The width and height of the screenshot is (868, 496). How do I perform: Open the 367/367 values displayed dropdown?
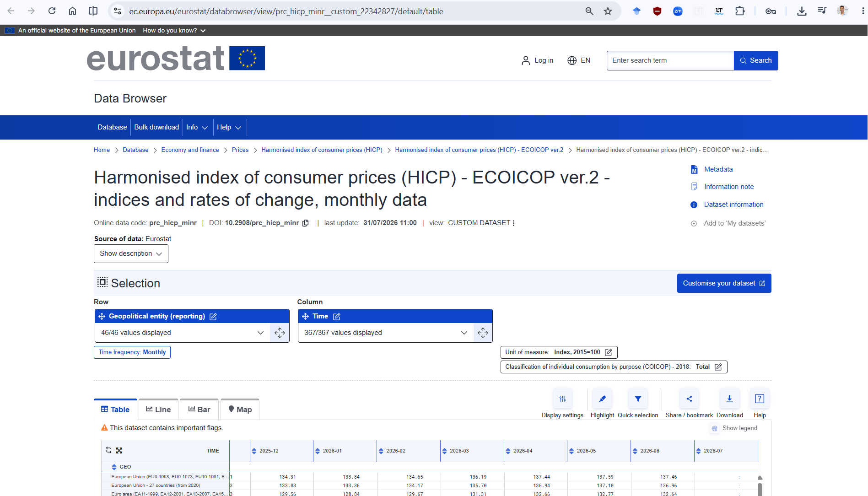(x=386, y=333)
